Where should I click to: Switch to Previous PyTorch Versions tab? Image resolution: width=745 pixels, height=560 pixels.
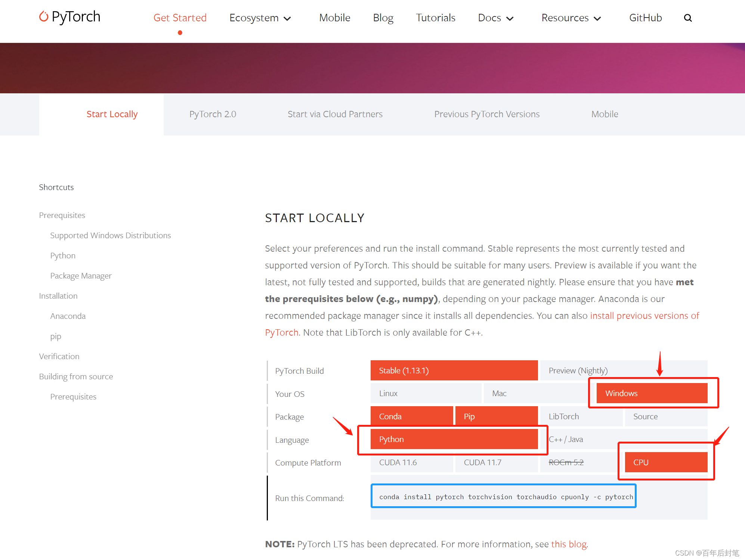tap(487, 114)
